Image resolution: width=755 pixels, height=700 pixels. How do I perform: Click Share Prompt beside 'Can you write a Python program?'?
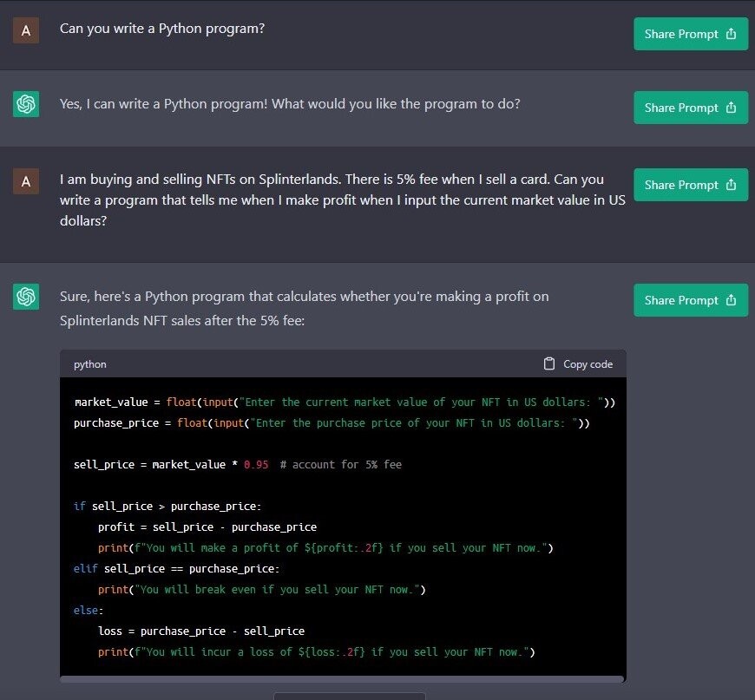[x=691, y=34]
